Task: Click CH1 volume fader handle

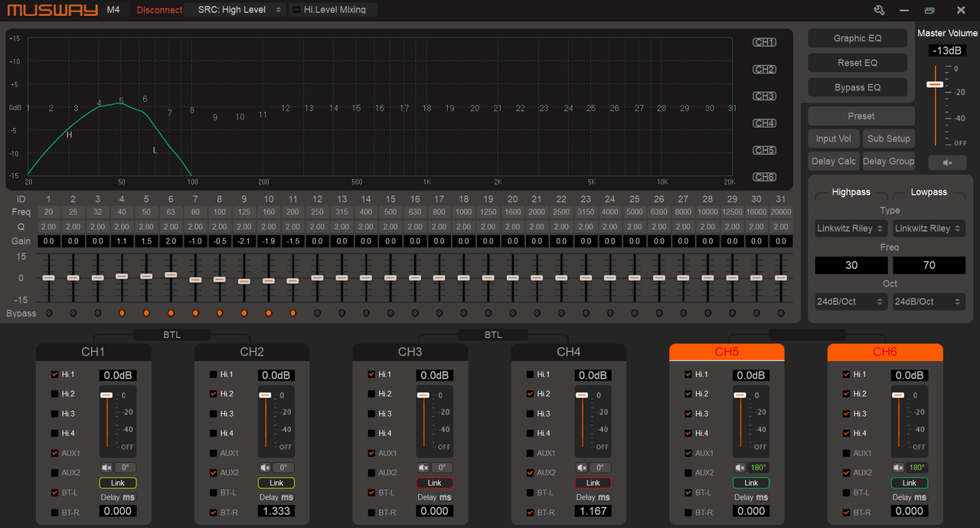Action: [x=106, y=395]
